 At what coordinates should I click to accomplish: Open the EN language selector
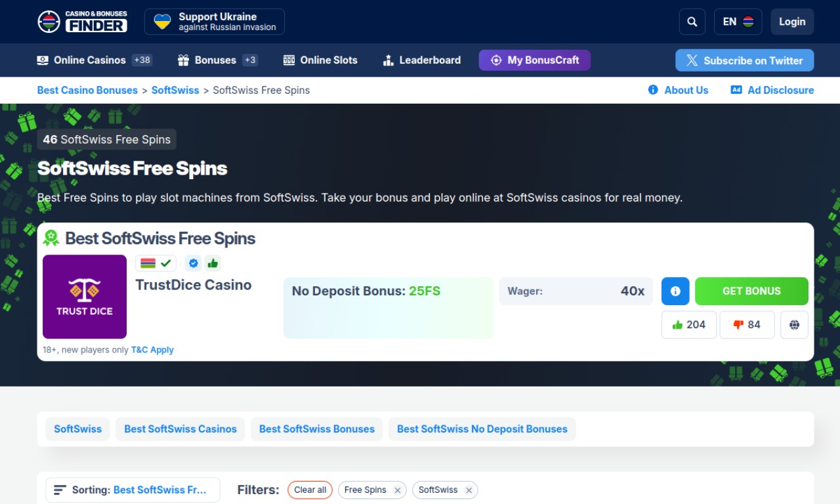tap(738, 22)
